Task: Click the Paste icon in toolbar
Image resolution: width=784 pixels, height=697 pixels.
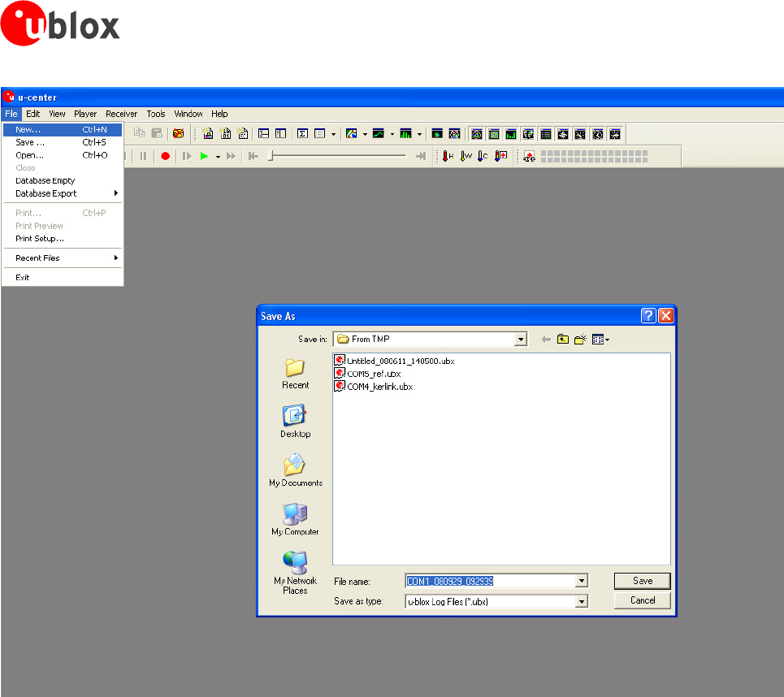Action: (157, 133)
